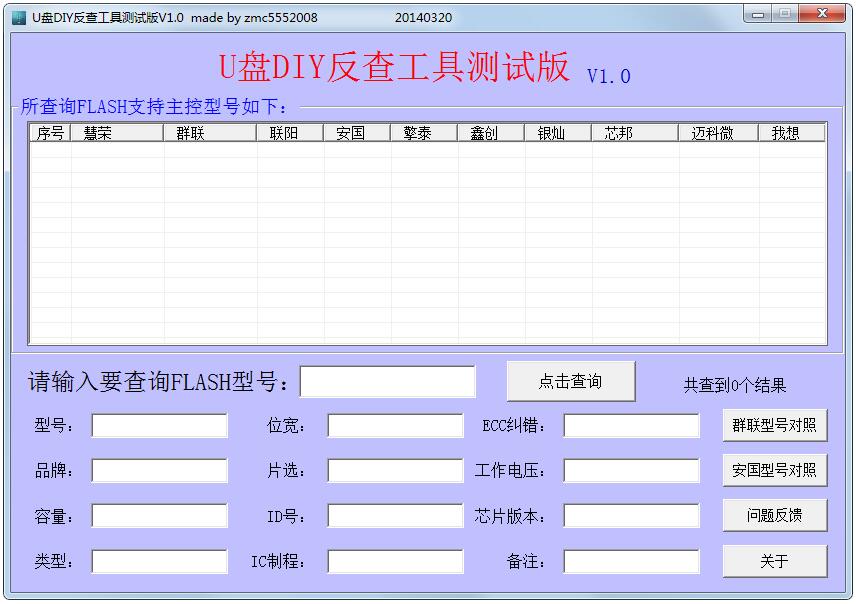
Task: Click the app icon in title bar
Action: coord(18,17)
